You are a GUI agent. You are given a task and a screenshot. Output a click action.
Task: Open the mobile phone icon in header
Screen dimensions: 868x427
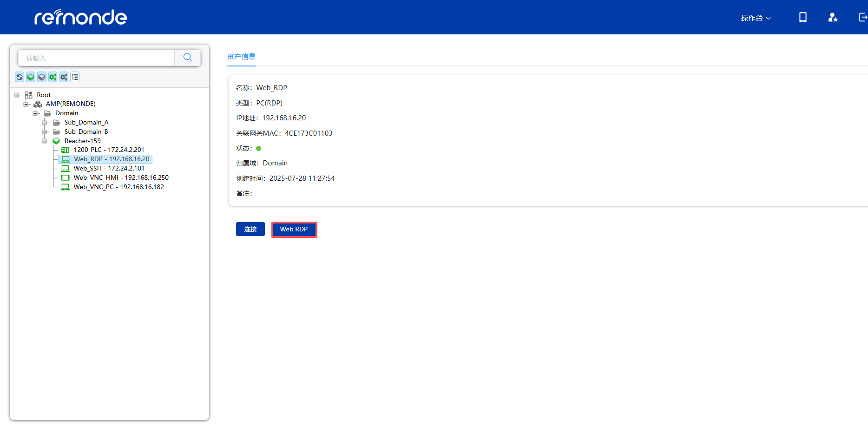point(802,18)
